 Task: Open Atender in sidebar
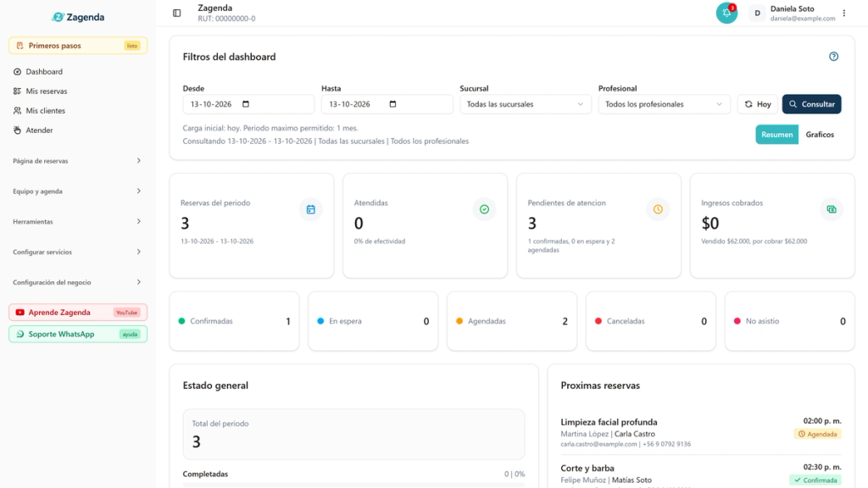(77, 130)
